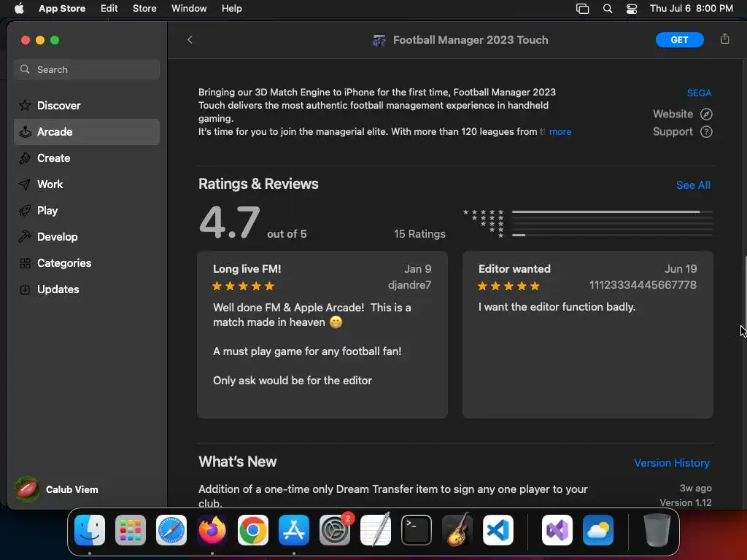Image resolution: width=747 pixels, height=560 pixels.
Task: Open Visual Studio from the Dock
Action: coord(557,530)
